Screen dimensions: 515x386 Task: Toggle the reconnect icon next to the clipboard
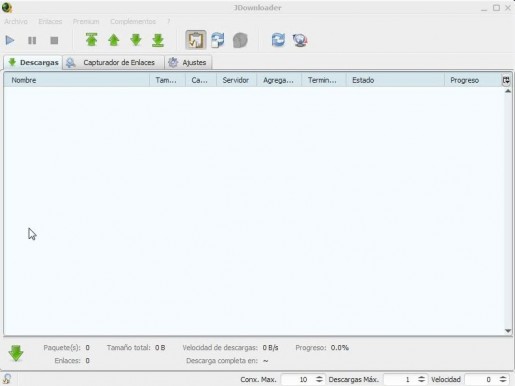[x=218, y=40]
